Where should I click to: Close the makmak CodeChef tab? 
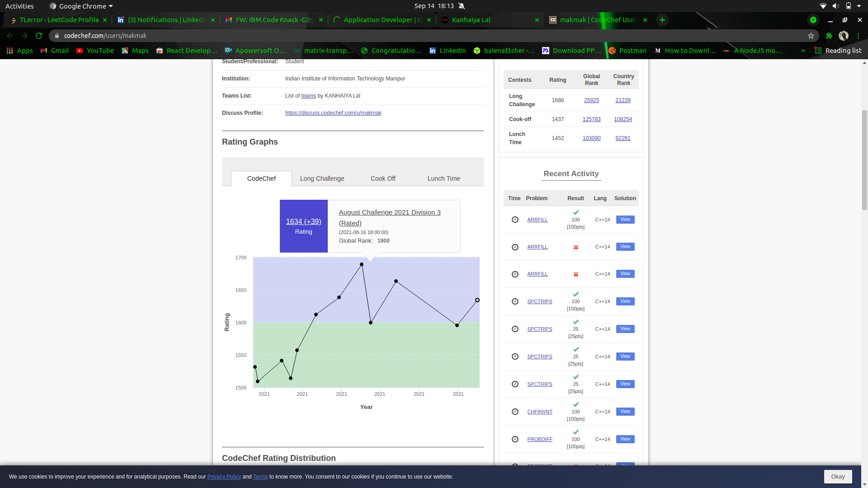[x=645, y=20]
